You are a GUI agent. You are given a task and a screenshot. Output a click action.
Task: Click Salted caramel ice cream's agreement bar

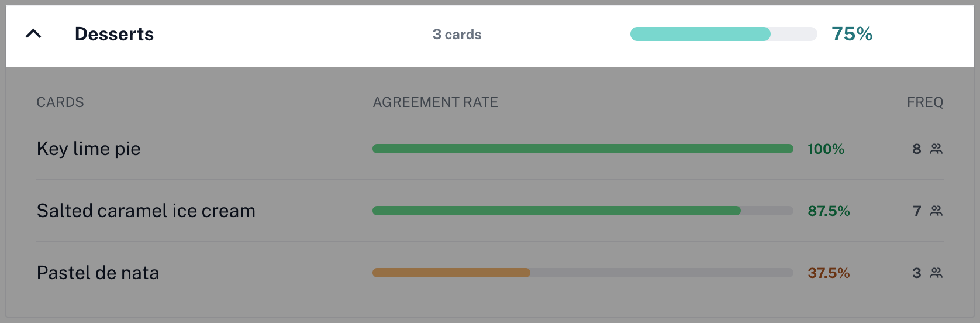556,211
